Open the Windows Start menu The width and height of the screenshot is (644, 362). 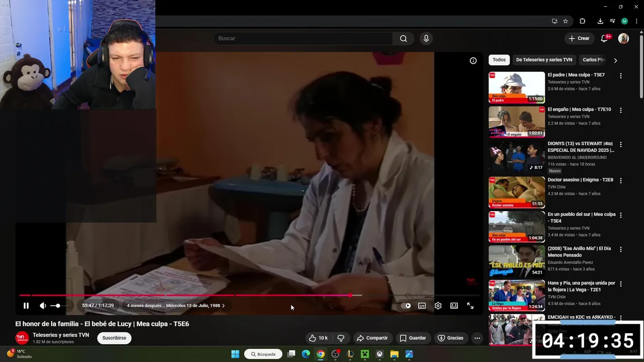click(235, 354)
